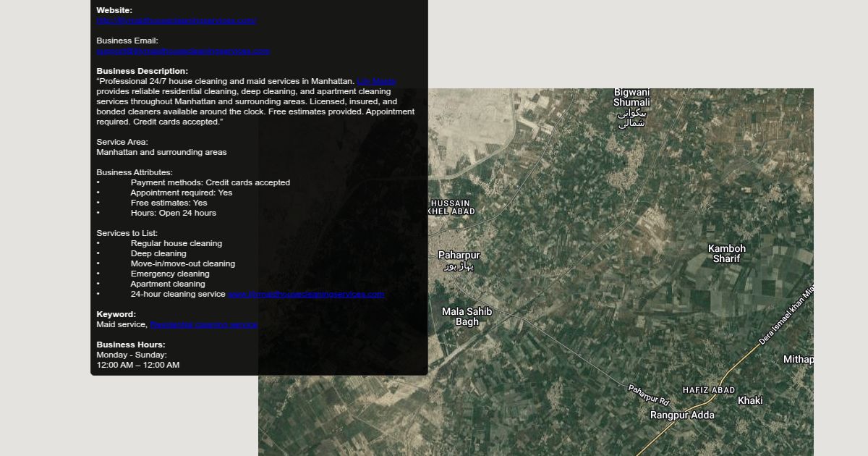Image resolution: width=868 pixels, height=456 pixels.
Task: Click the Bigwani Shumali map label
Action: (x=631, y=108)
